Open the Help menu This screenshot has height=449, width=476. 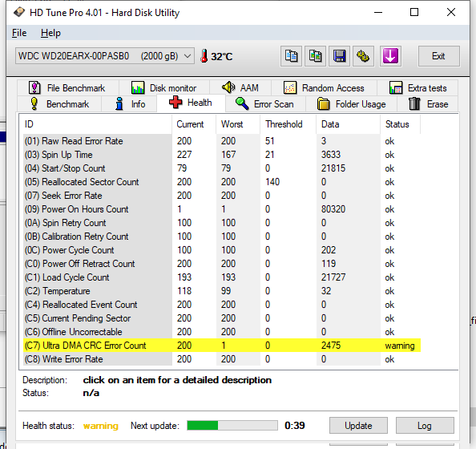50,33
